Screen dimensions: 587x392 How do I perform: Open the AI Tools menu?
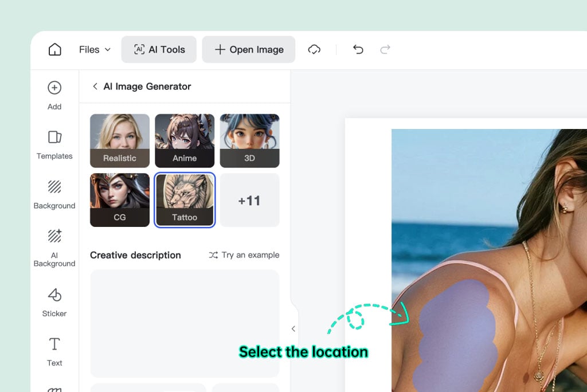[159, 49]
